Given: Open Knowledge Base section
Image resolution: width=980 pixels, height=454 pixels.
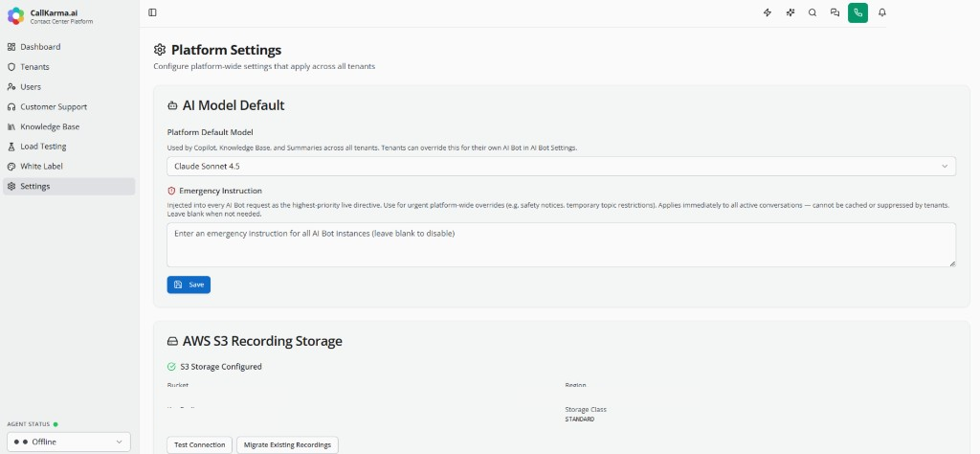Looking at the screenshot, I should click(69, 126).
